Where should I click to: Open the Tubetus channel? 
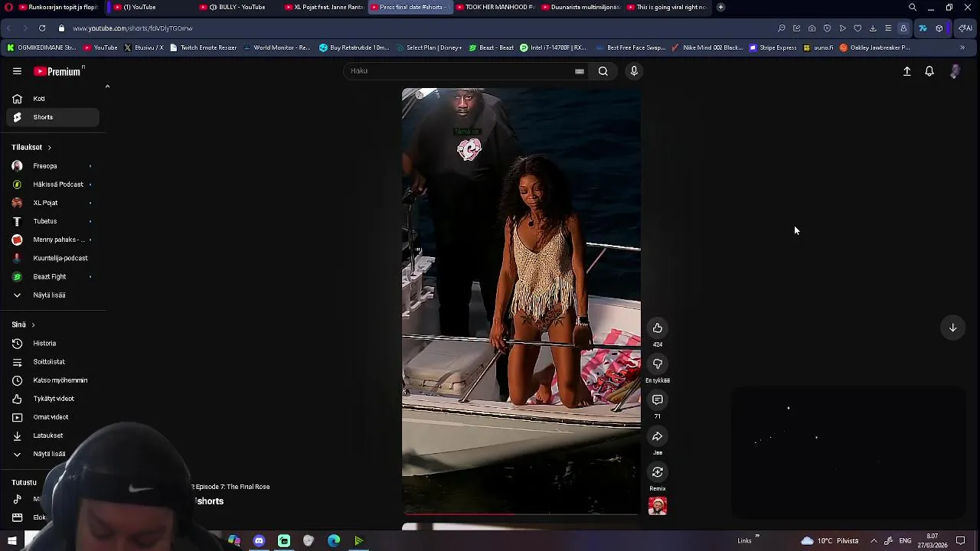tap(53, 221)
